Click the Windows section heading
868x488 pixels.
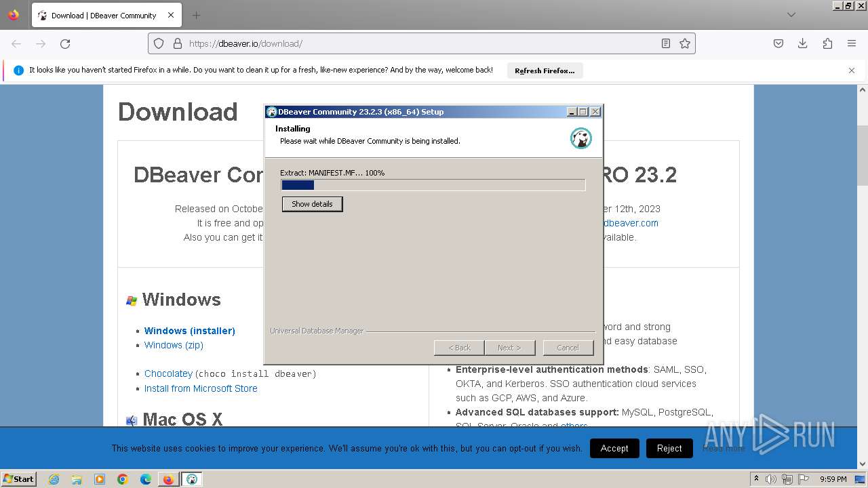click(x=181, y=300)
